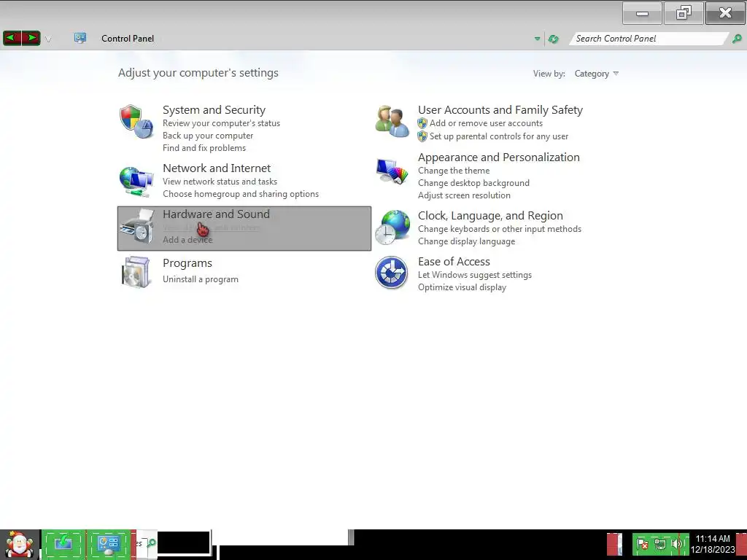The image size is (747, 560).
Task: Open Ease of Access
Action: pos(454,262)
